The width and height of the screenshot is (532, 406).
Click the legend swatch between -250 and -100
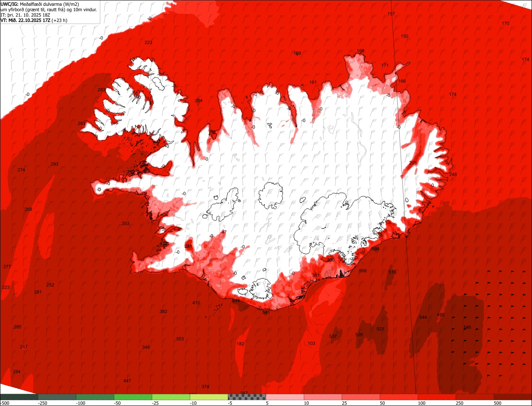[x=57, y=397]
